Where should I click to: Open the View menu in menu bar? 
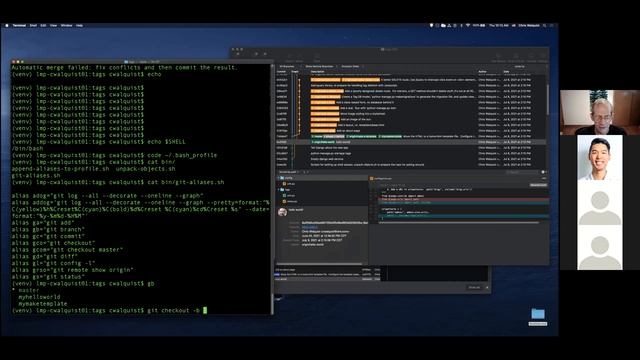point(53,25)
